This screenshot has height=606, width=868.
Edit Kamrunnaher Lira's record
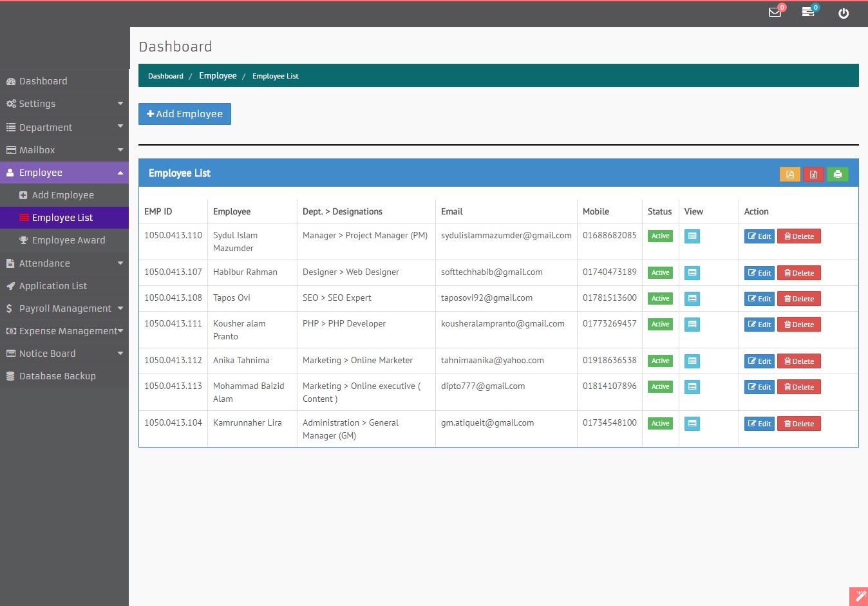point(759,424)
